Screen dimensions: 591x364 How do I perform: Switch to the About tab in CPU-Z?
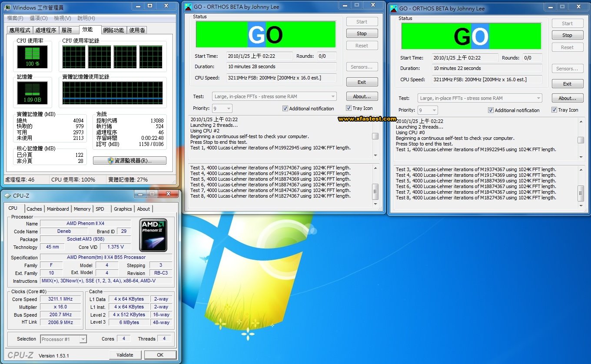coord(143,209)
